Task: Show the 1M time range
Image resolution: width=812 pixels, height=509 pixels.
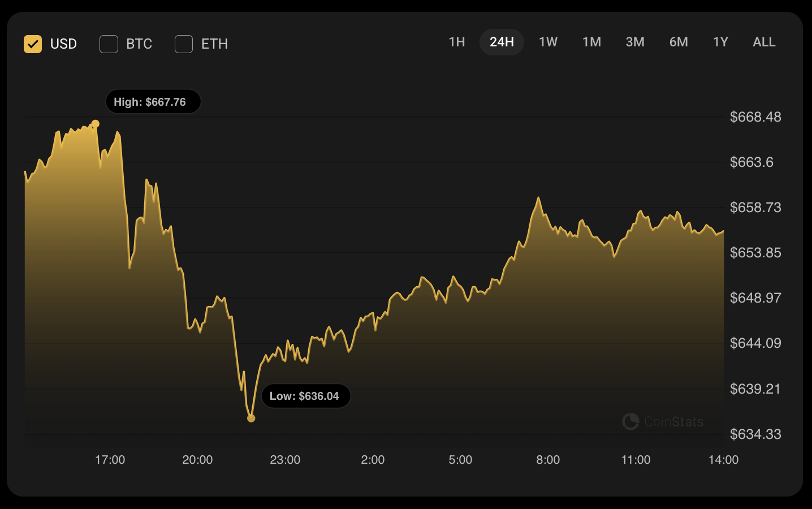Action: [x=591, y=42]
